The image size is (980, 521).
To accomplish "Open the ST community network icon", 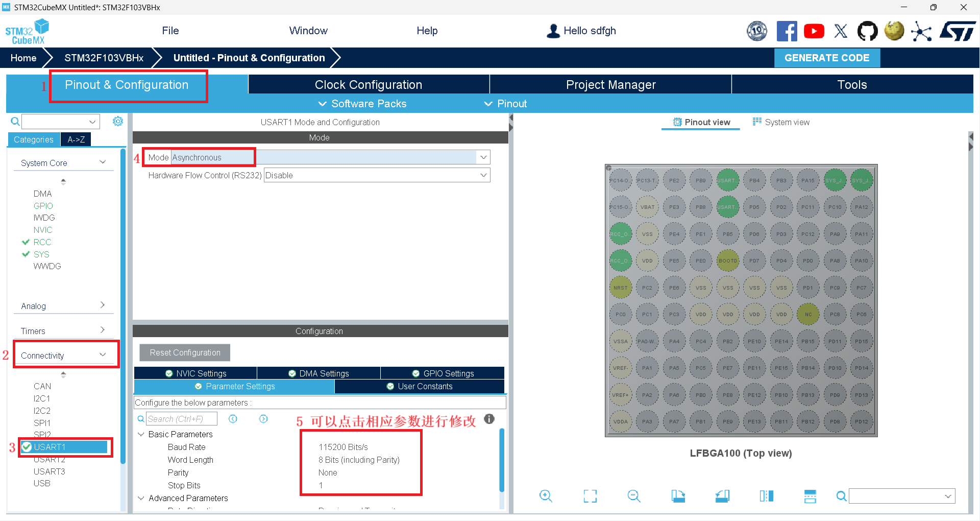I will pos(921,31).
